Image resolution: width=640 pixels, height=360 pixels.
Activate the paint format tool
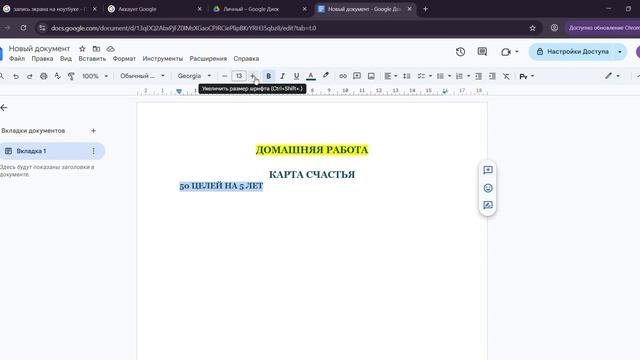point(71,76)
